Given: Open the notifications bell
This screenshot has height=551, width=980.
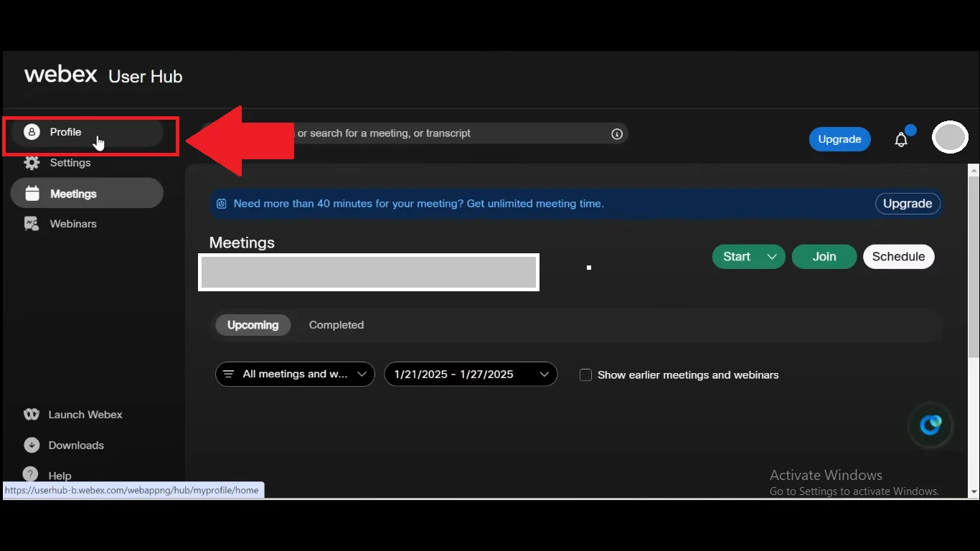Looking at the screenshot, I should (902, 139).
